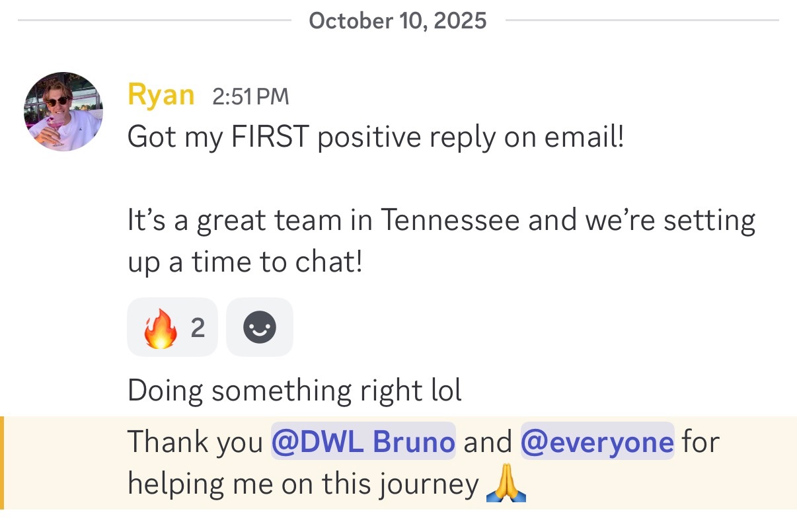This screenshot has width=797, height=532.
Task: Click "Thank you" in the highlighted message
Action: click(195, 441)
